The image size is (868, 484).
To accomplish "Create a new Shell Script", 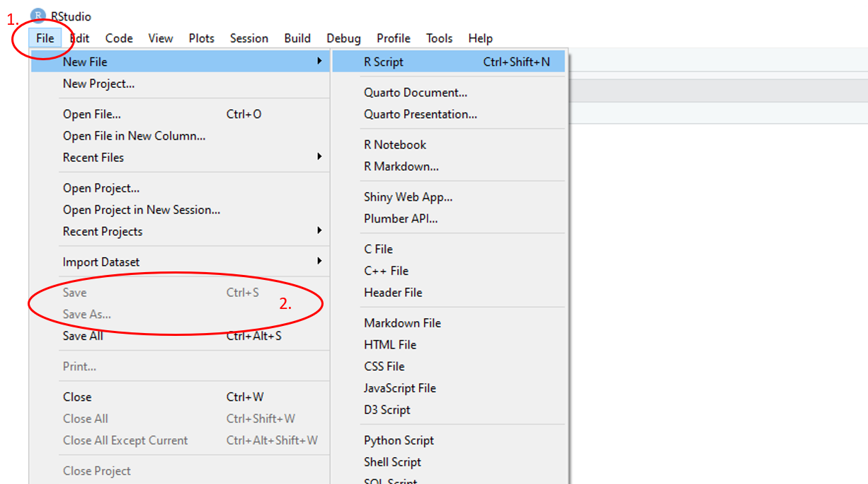I will [x=449, y=462].
